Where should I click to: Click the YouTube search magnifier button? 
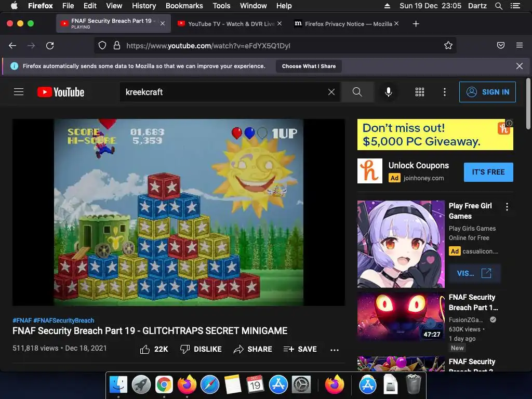[357, 92]
